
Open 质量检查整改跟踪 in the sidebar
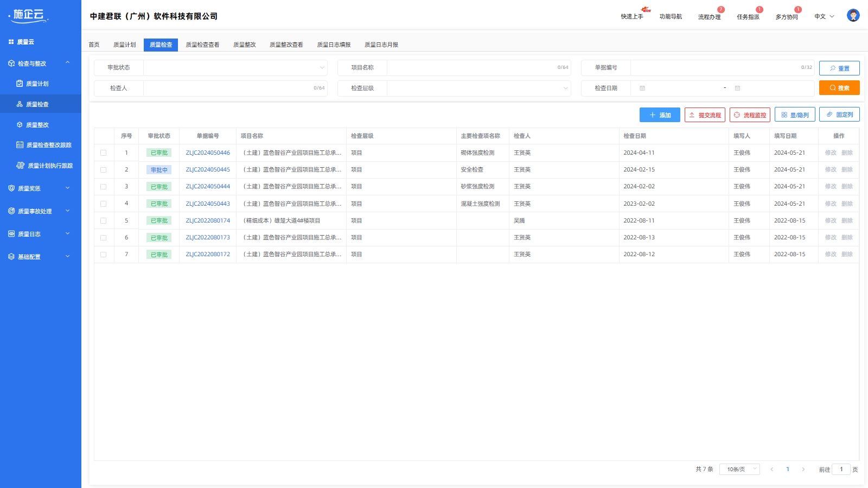coord(48,145)
